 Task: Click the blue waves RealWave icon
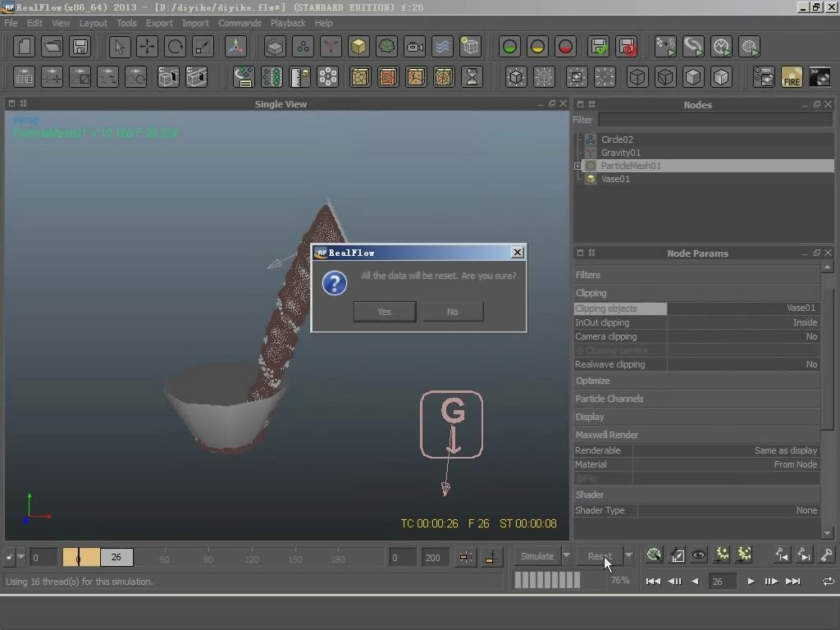442,47
